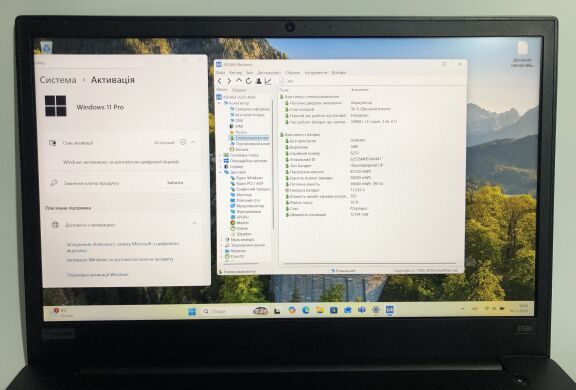
Task: Click the Звіт report button in AIDA64 toolbar
Action: [287, 82]
